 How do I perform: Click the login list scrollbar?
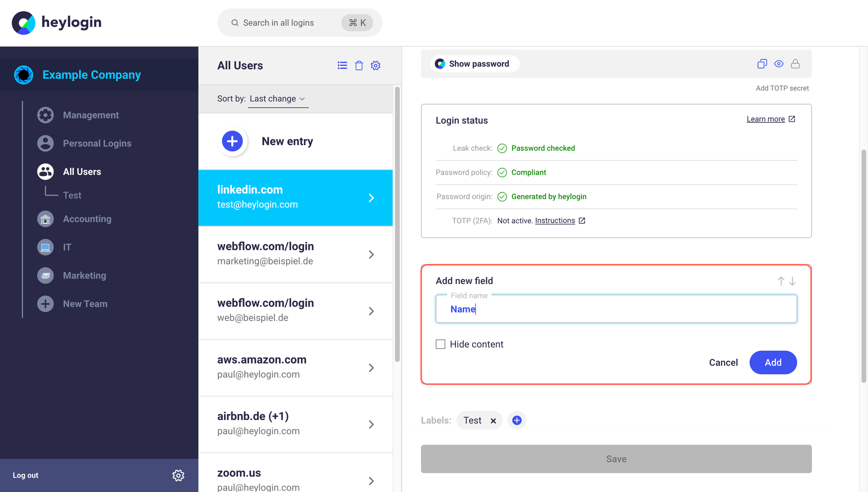[397, 224]
